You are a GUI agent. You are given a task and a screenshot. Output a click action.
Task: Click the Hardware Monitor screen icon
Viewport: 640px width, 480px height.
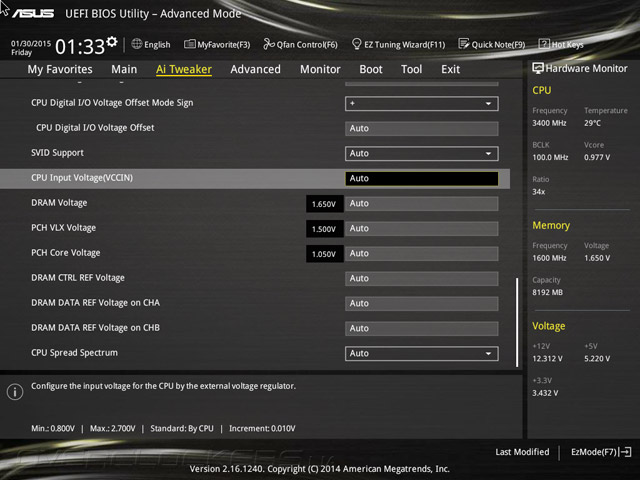pyautogui.click(x=538, y=68)
